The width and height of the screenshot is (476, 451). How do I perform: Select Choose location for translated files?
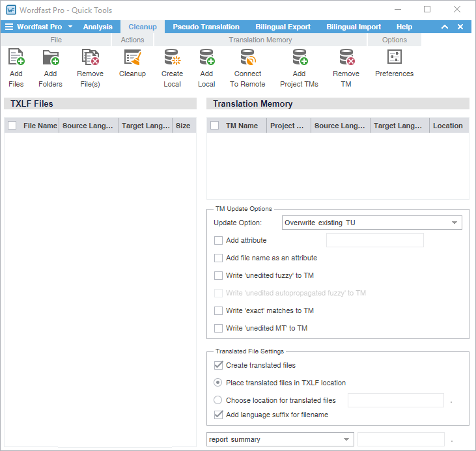217,400
